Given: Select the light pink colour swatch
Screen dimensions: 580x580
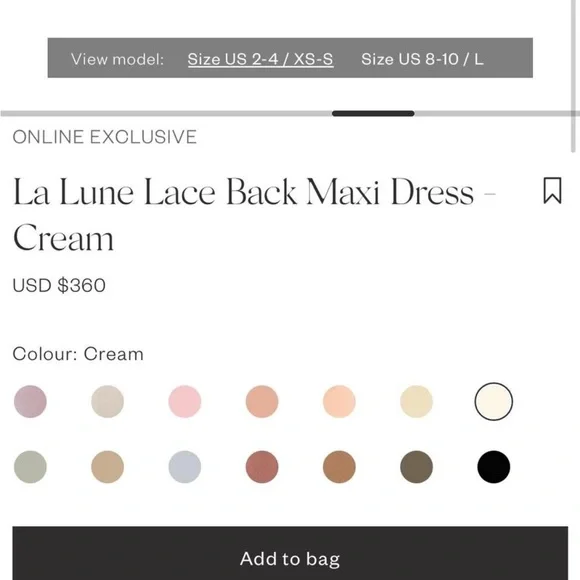Looking at the screenshot, I should [x=185, y=401].
